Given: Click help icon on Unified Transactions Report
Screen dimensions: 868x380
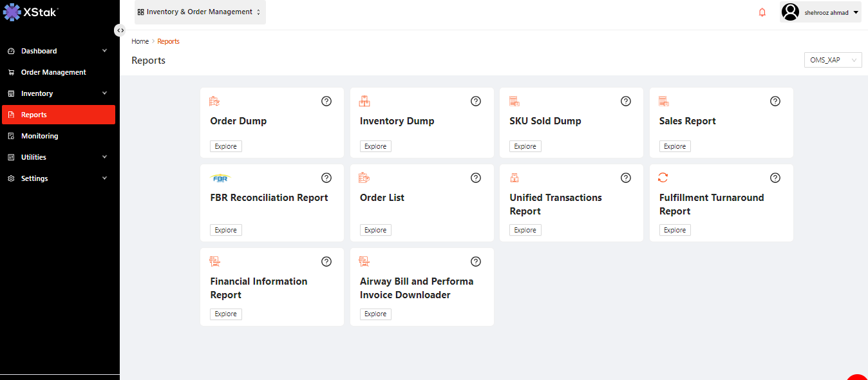Looking at the screenshot, I should [626, 178].
